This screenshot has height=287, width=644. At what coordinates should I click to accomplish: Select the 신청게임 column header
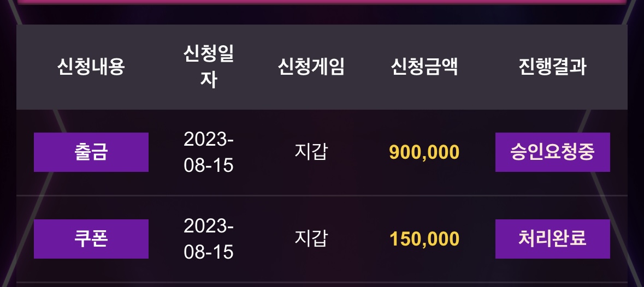[x=311, y=67]
